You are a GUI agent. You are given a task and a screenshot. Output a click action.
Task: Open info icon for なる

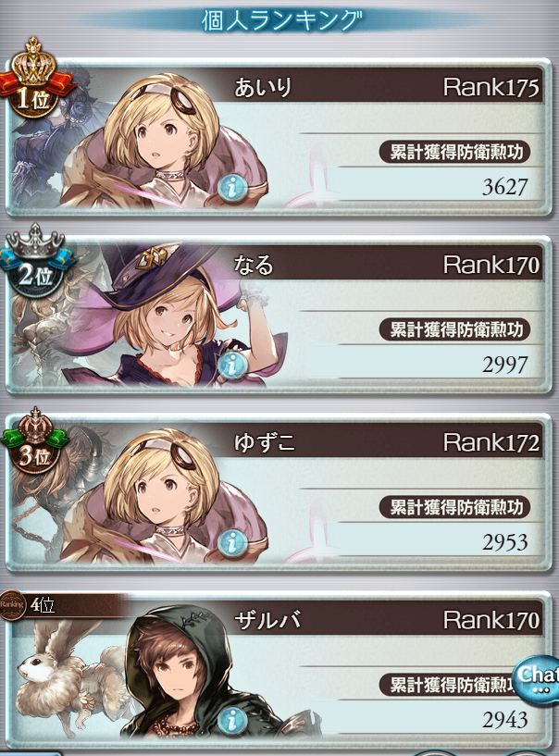[232, 365]
